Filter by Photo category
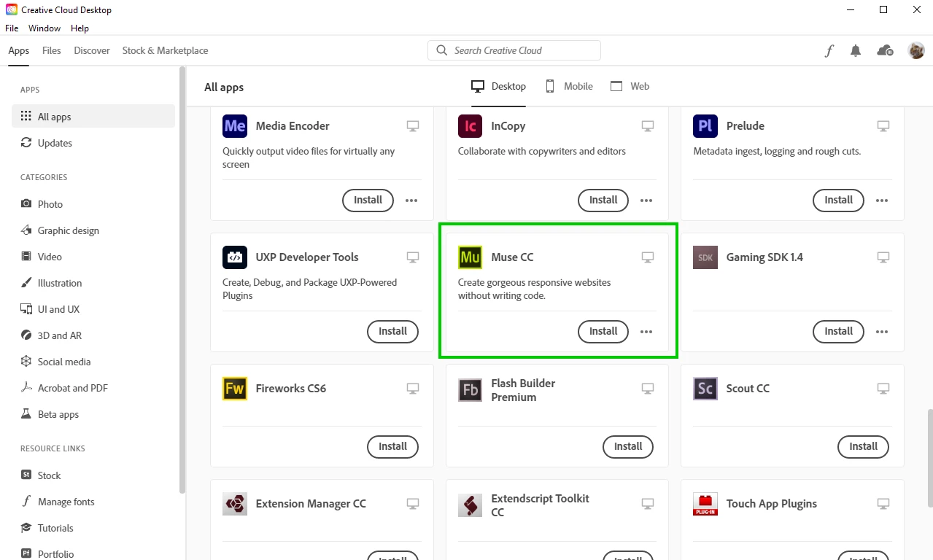Viewport: 933px width, 560px height. [93, 204]
